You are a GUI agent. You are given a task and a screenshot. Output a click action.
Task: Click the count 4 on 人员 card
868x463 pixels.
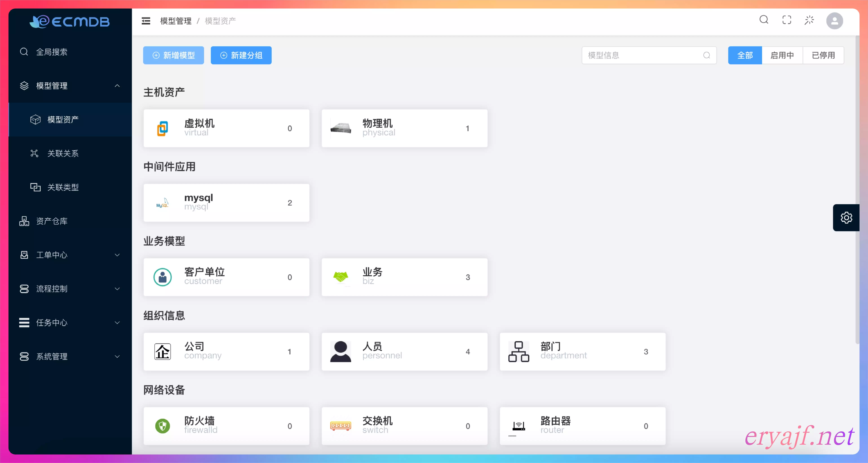click(x=468, y=352)
